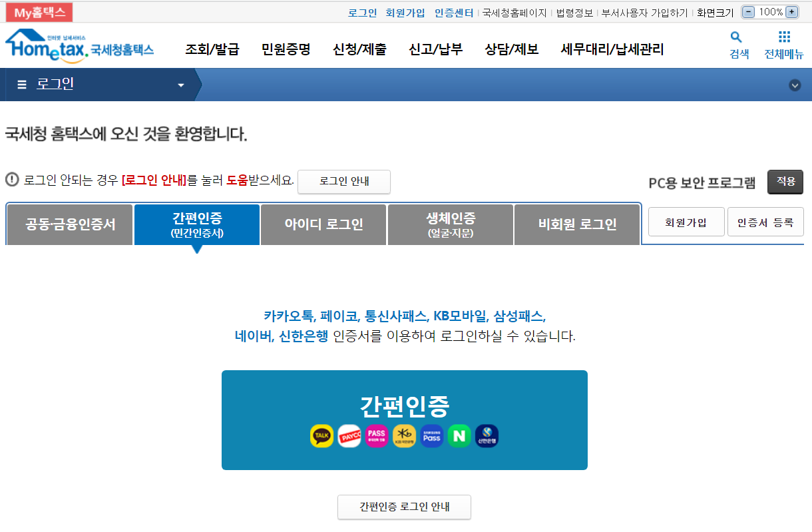The image size is (812, 532).
Task: Expand the circular chevron at bar right
Action: [x=795, y=85]
